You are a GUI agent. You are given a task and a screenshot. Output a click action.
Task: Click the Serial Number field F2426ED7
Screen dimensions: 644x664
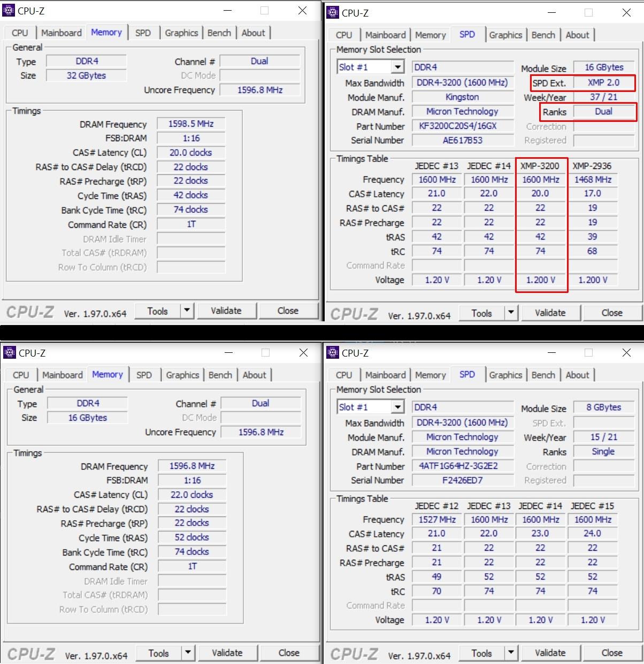[463, 480]
